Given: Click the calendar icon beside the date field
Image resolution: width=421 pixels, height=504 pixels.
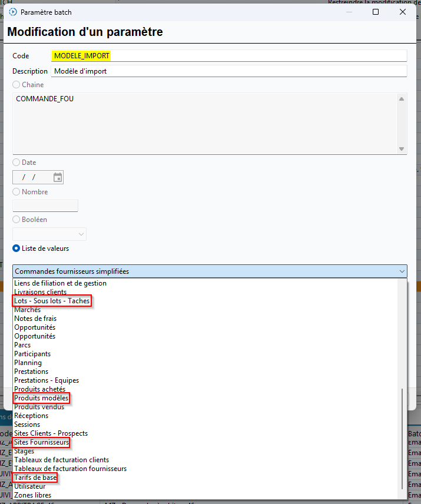Looking at the screenshot, I should [x=57, y=177].
